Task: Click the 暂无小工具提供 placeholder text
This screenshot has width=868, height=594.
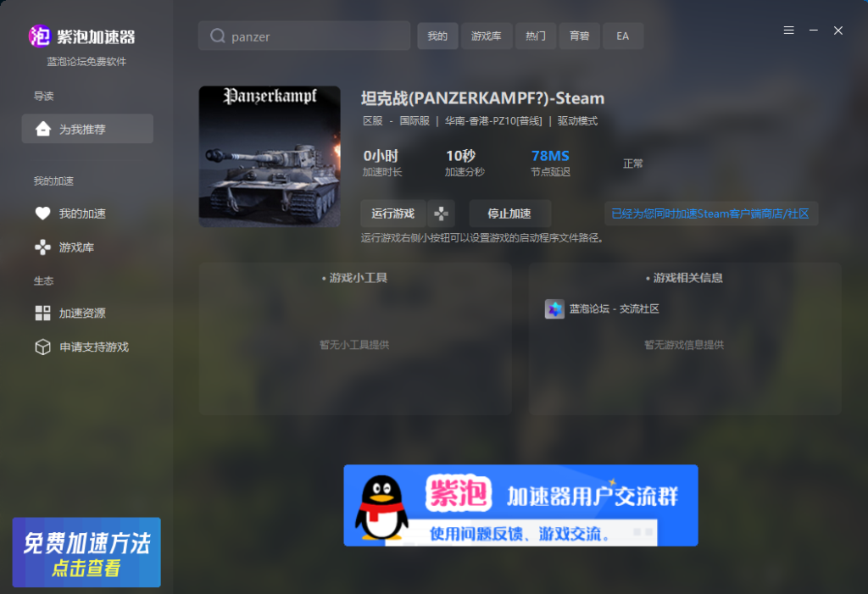Action: pyautogui.click(x=354, y=345)
